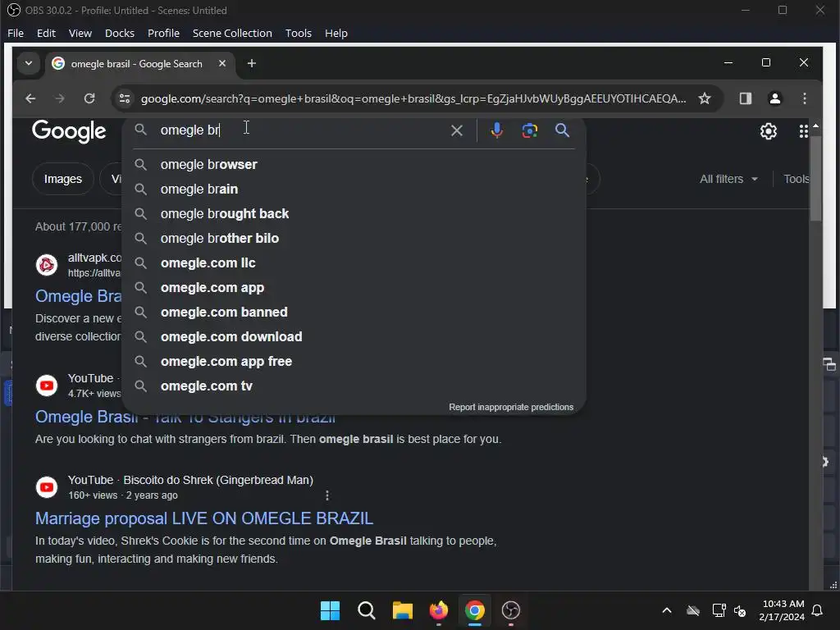Reload the current page
The width and height of the screenshot is (840, 630).
click(89, 98)
